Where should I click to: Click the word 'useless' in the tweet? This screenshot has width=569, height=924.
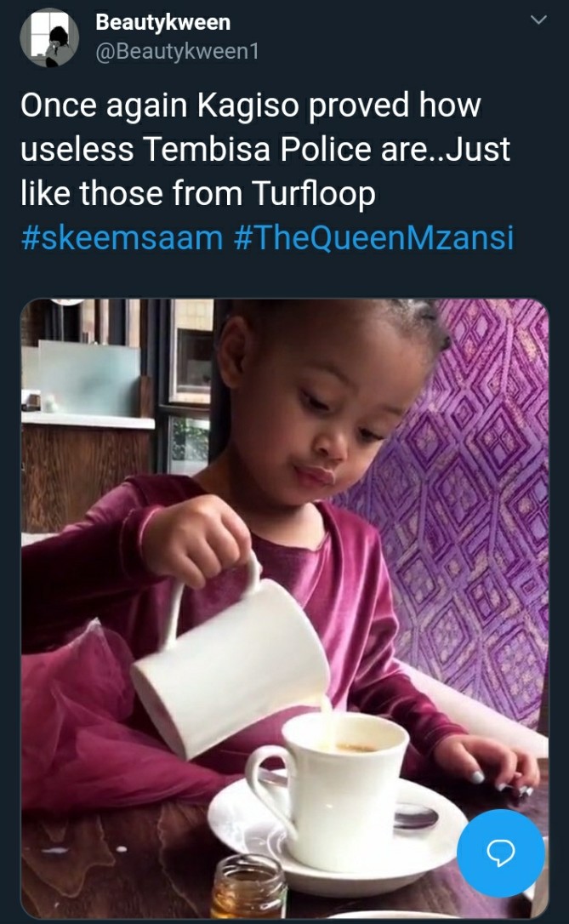[x=77, y=150]
